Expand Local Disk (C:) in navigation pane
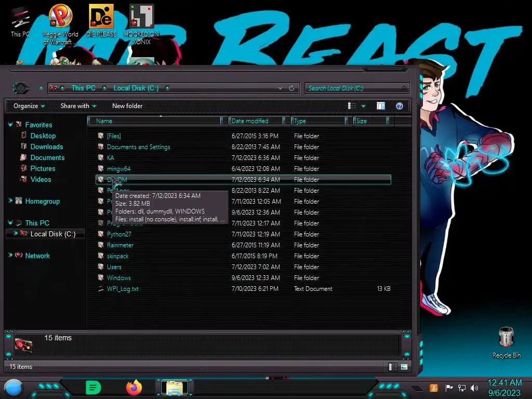 [15, 233]
